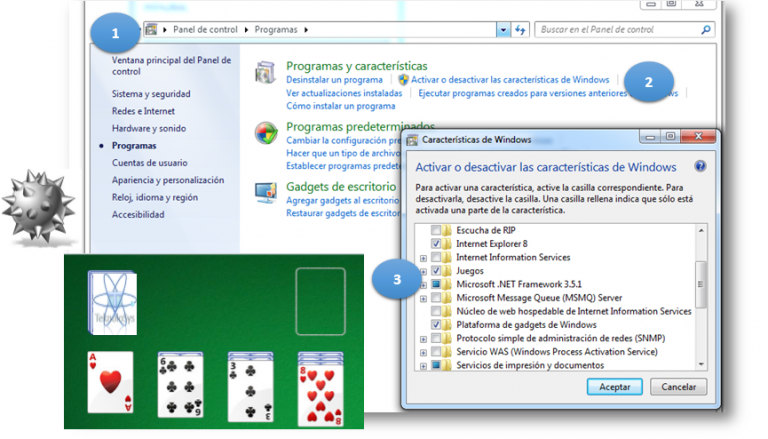Screen dimensions: 768x439
Task: Click the solitaire deck stack
Action: pyautogui.click(x=113, y=303)
